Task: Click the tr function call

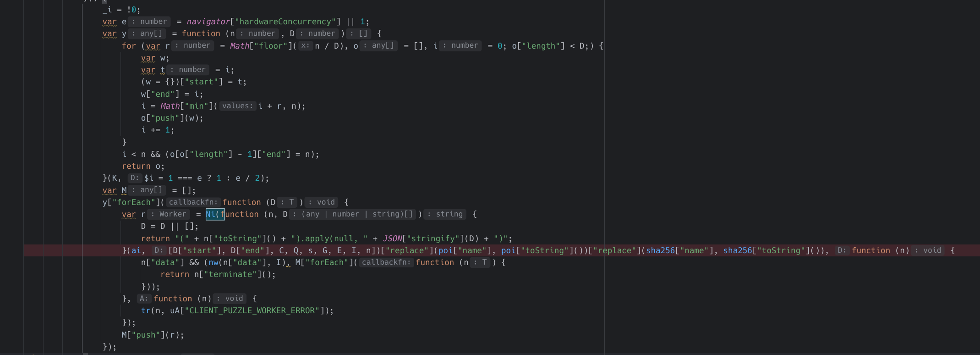Action: pos(146,311)
